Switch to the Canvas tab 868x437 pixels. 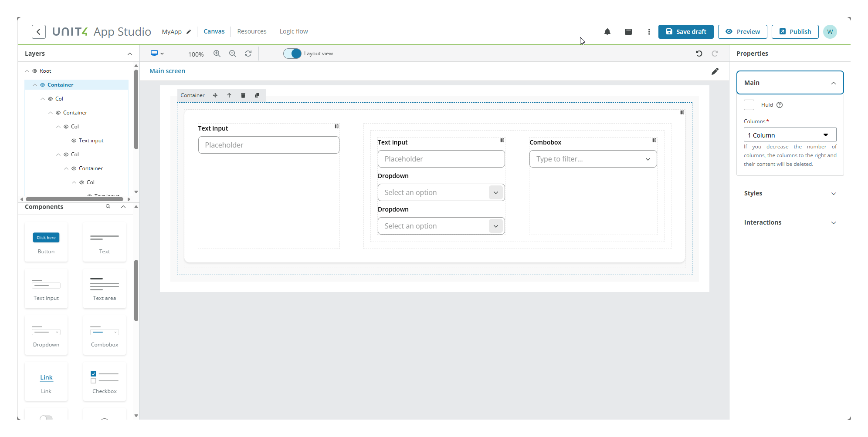tap(214, 31)
